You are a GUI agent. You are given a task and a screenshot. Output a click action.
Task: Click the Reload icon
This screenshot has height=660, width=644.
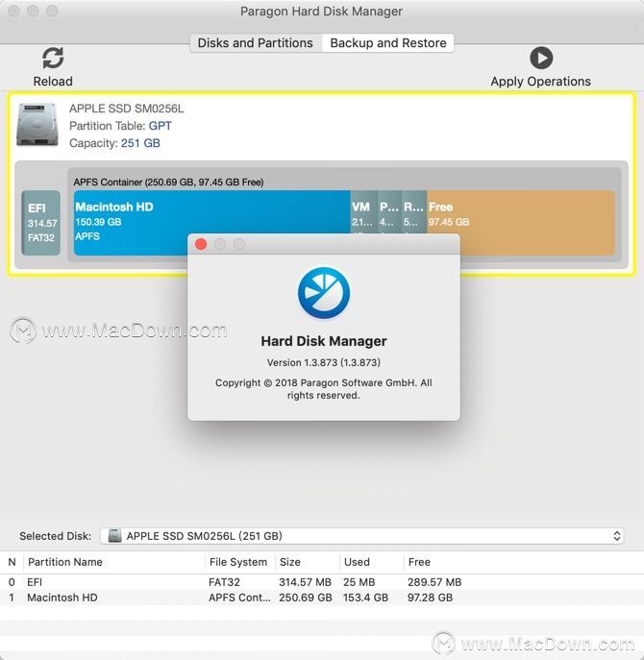(53, 58)
